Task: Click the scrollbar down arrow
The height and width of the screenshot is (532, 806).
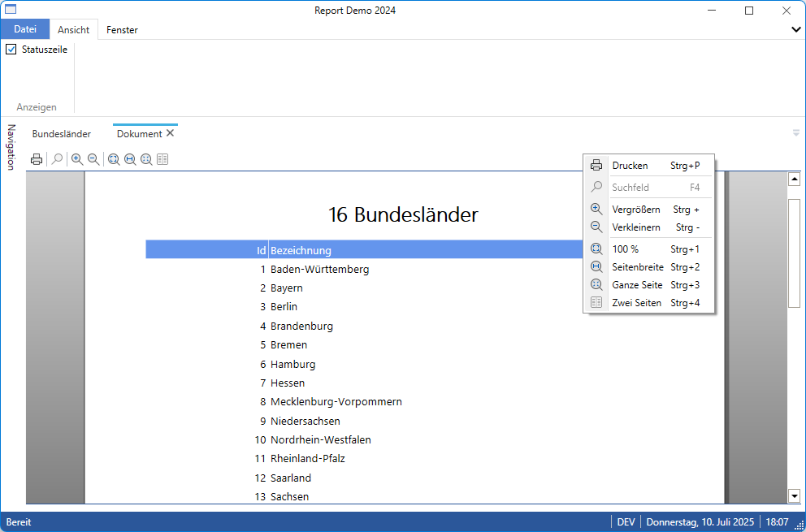Action: (794, 495)
